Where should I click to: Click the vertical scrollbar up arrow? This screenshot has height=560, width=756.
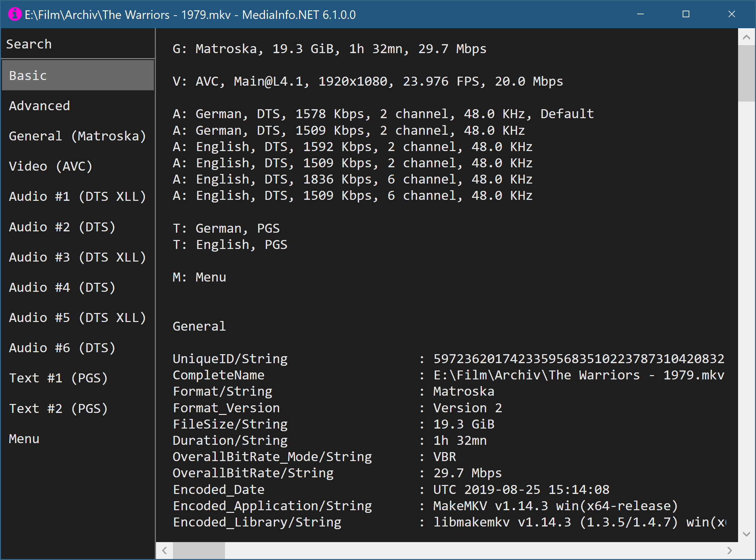746,37
